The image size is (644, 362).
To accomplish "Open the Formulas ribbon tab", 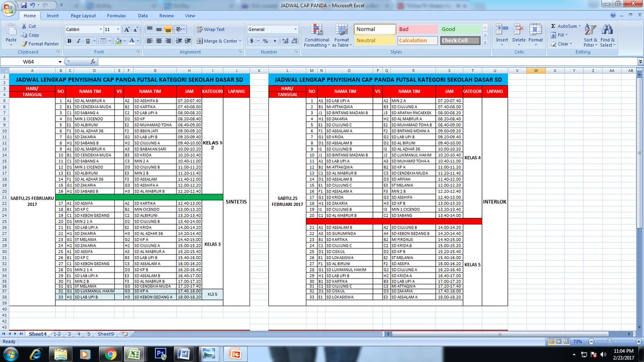I will (x=116, y=16).
